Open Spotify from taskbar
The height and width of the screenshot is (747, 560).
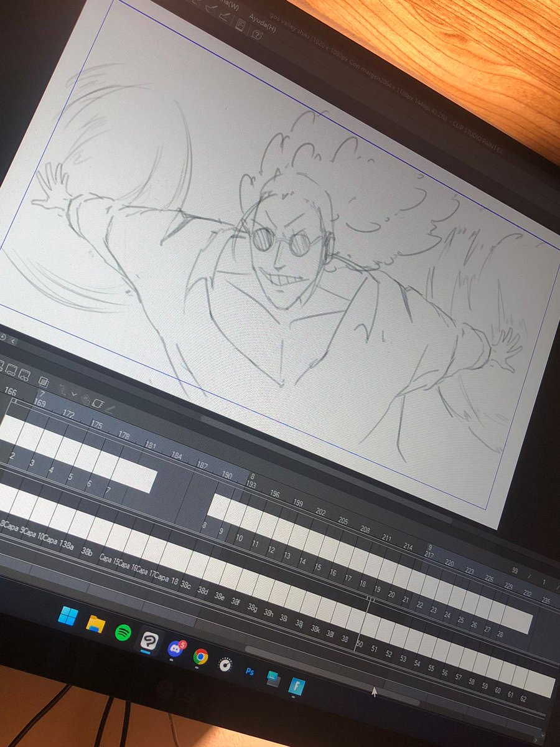[123, 632]
